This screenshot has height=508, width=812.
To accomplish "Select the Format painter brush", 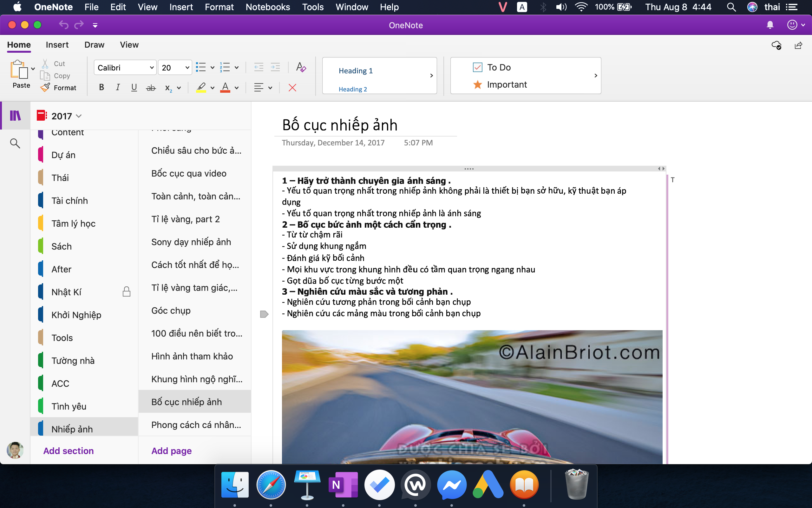I will [x=45, y=88].
